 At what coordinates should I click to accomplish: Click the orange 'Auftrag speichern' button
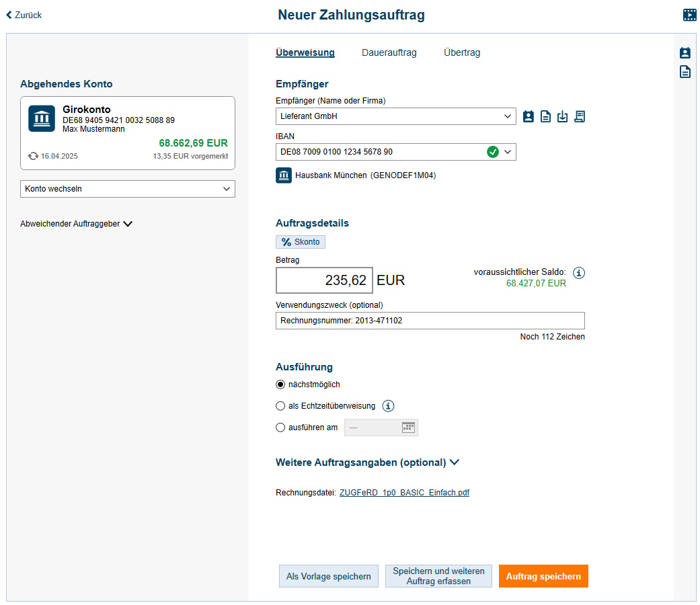coord(543,576)
